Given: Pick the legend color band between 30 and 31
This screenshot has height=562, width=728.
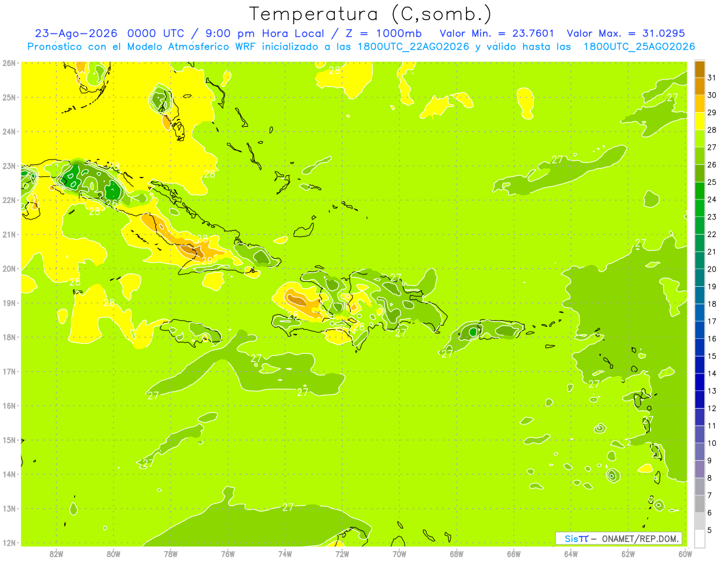Looking at the screenshot, I should [x=699, y=86].
